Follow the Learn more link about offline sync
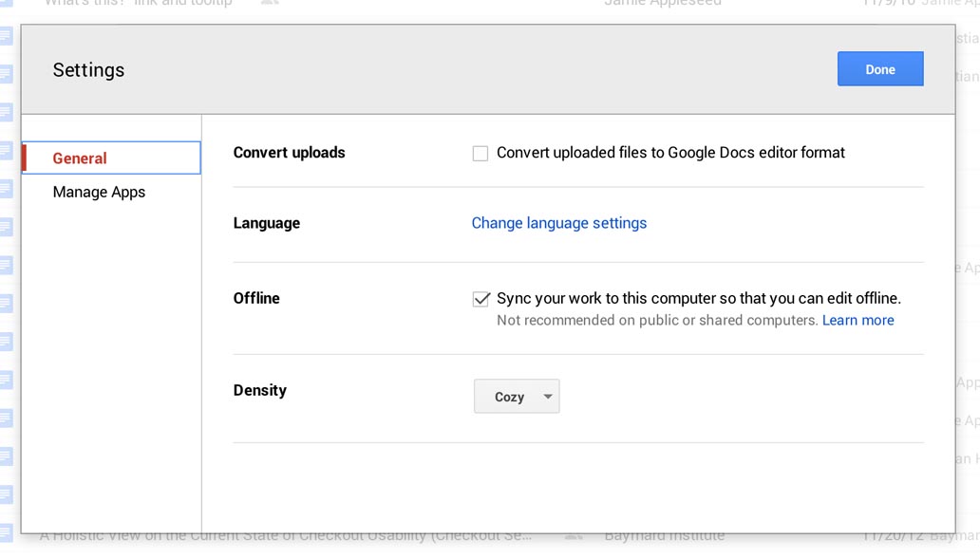The height and width of the screenshot is (558, 980). pyautogui.click(x=857, y=321)
